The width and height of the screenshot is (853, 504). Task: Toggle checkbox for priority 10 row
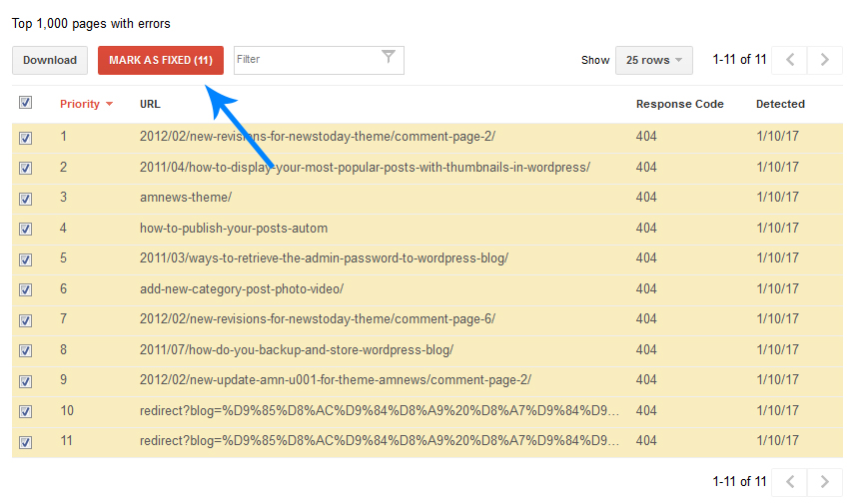pyautogui.click(x=25, y=411)
